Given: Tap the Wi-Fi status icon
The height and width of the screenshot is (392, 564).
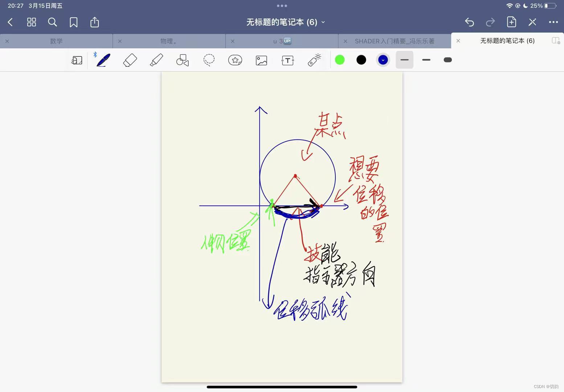Looking at the screenshot, I should [510, 6].
